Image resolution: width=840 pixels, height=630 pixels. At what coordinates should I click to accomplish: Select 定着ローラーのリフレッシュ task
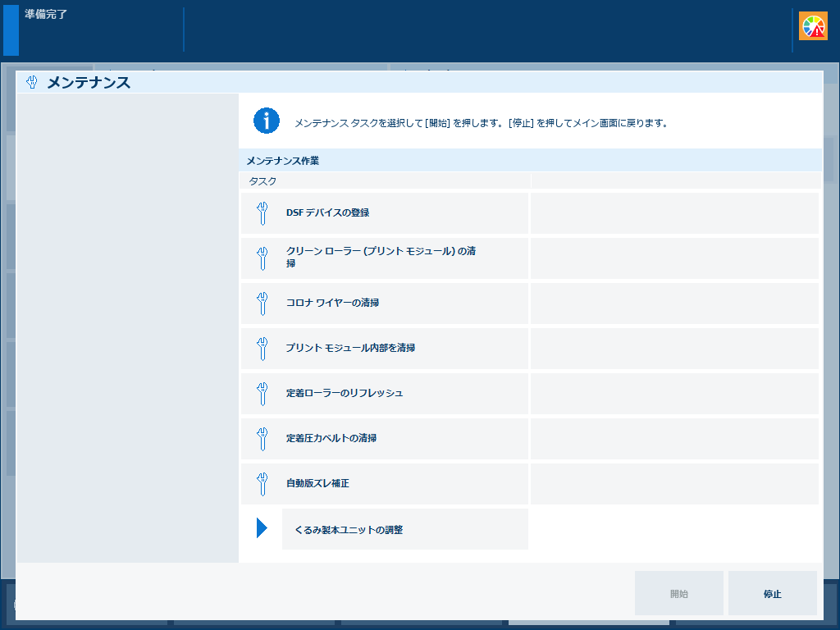click(385, 393)
